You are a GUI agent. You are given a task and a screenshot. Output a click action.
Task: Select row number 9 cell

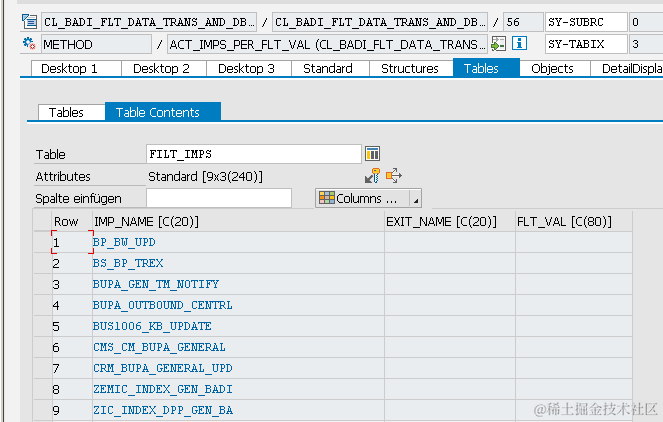pyautogui.click(x=72, y=410)
